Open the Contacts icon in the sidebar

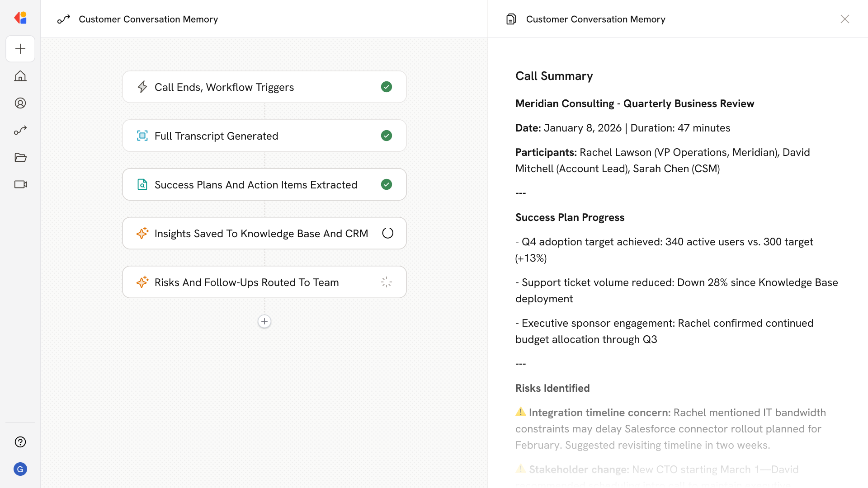tap(20, 103)
